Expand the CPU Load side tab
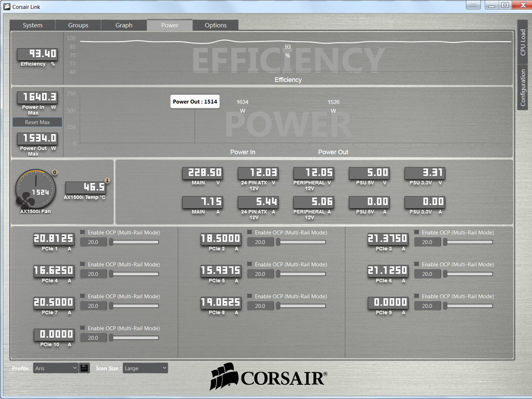 tap(523, 42)
